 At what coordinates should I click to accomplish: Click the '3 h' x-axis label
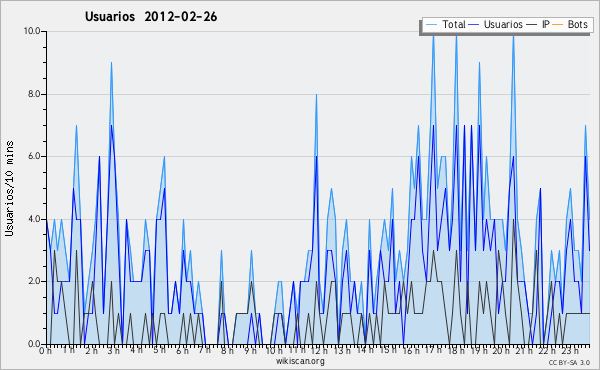pyautogui.click(x=114, y=351)
